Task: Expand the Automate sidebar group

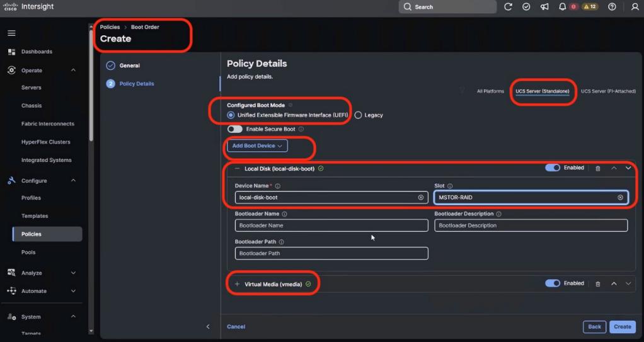Action: (73, 291)
